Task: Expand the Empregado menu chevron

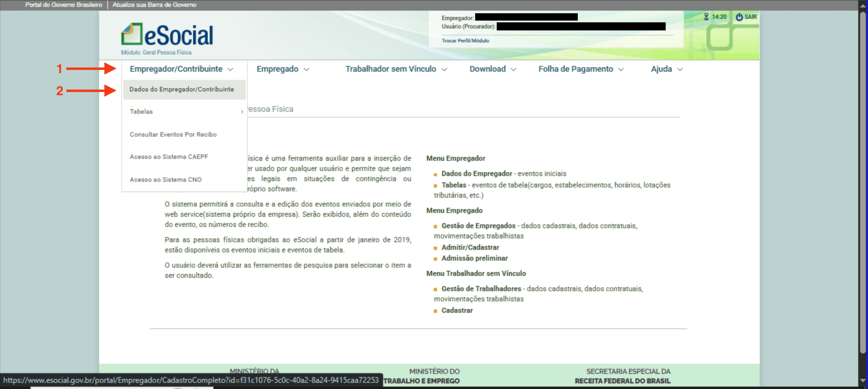Action: 307,70
